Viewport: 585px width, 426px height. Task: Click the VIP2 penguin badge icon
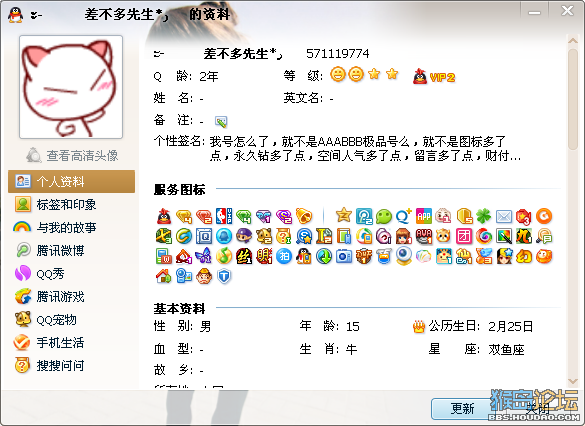tap(420, 76)
